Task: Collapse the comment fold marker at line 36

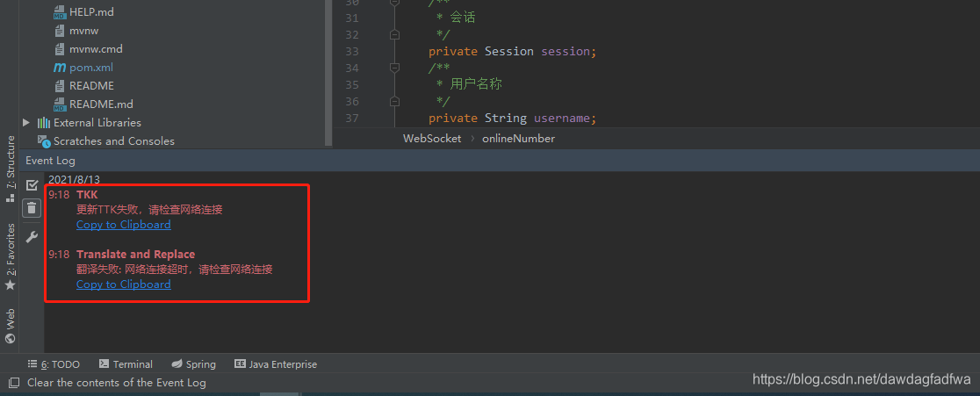Action: 394,101
